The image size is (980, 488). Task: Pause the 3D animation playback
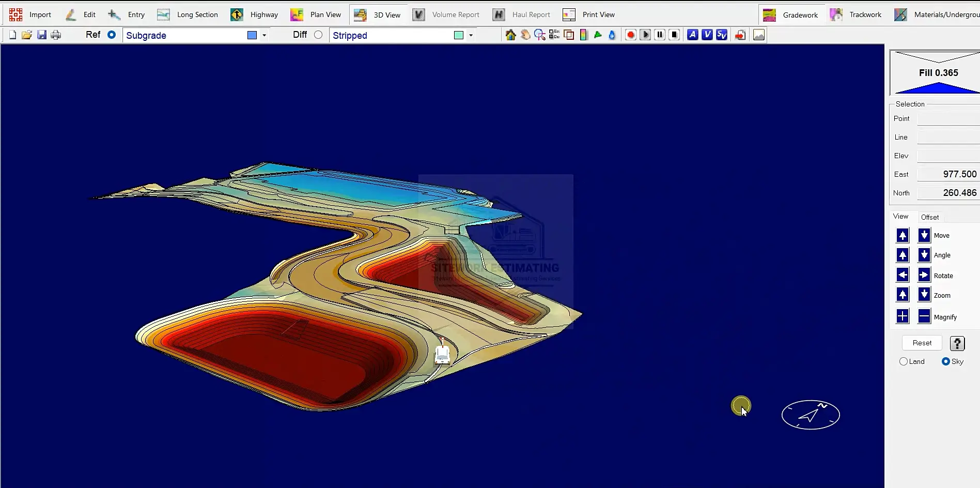(x=660, y=35)
